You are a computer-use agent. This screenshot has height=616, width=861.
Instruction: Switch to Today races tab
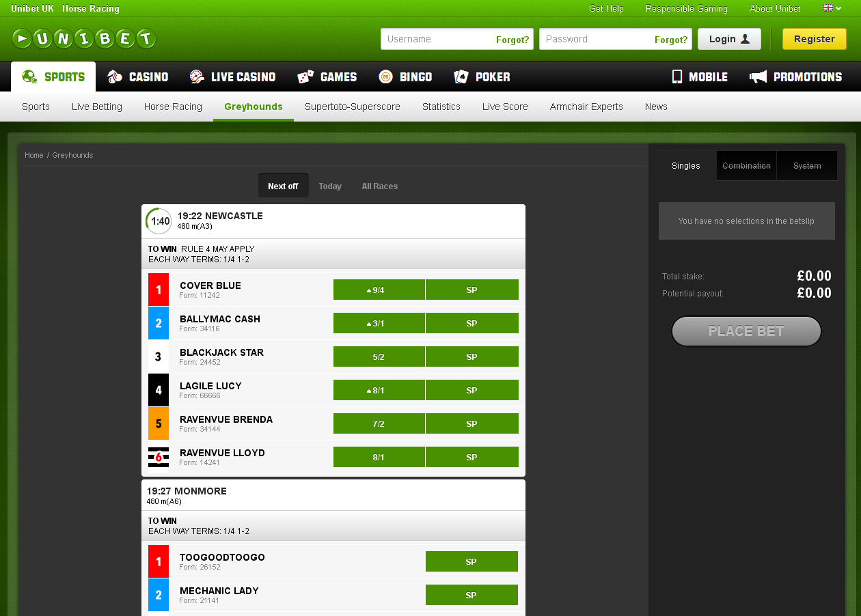(x=330, y=186)
